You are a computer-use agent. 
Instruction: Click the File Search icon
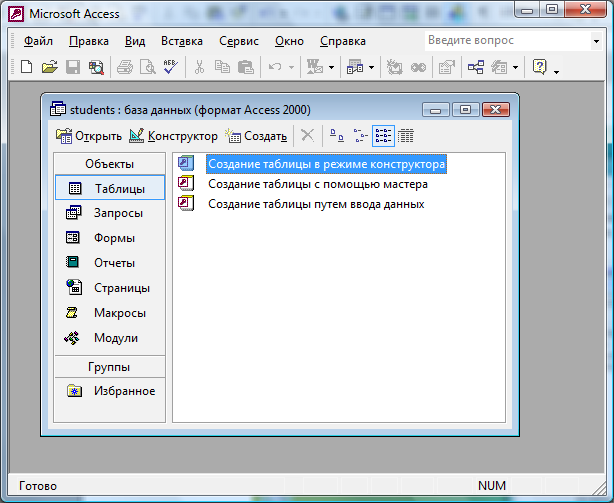96,67
